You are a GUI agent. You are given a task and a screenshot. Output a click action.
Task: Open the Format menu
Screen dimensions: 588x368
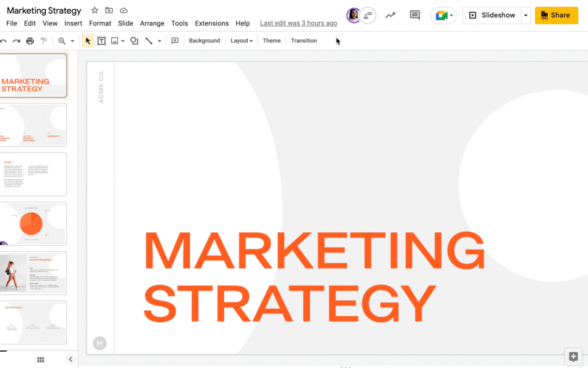point(100,23)
